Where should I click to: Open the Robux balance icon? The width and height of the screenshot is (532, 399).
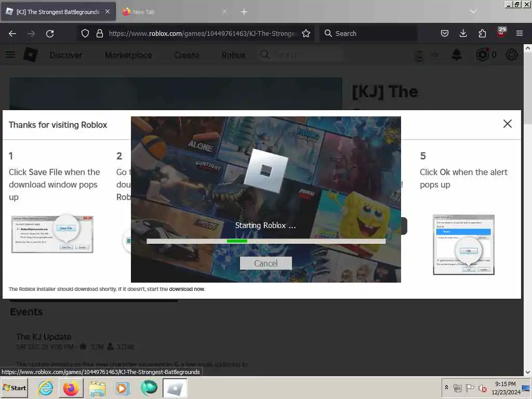[x=482, y=55]
